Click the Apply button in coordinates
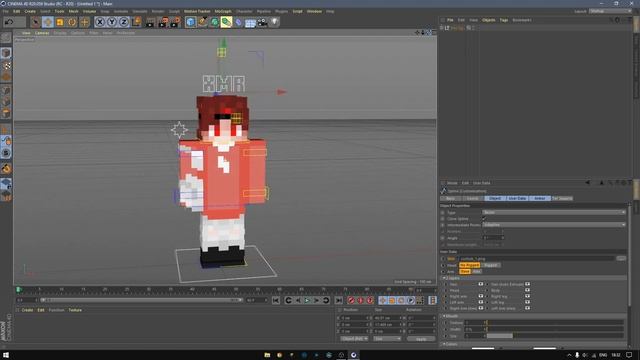Screen dimensions: 640x360 point(421,339)
